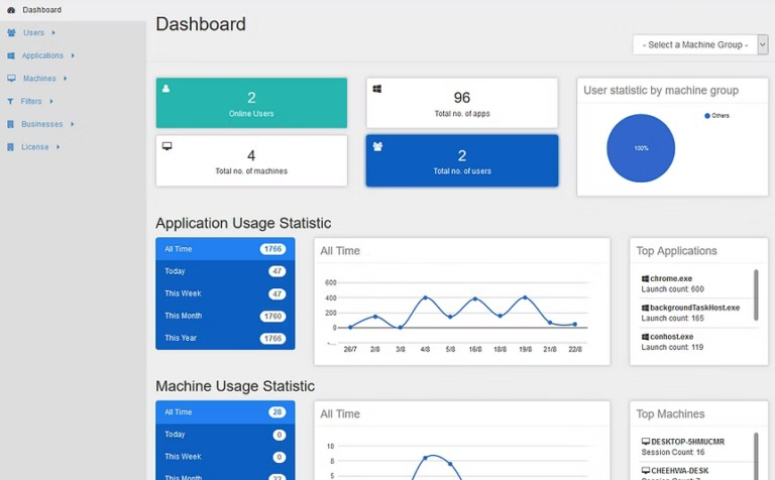Click the Top Applications list scrollbar
775x480 pixels.
point(755,295)
